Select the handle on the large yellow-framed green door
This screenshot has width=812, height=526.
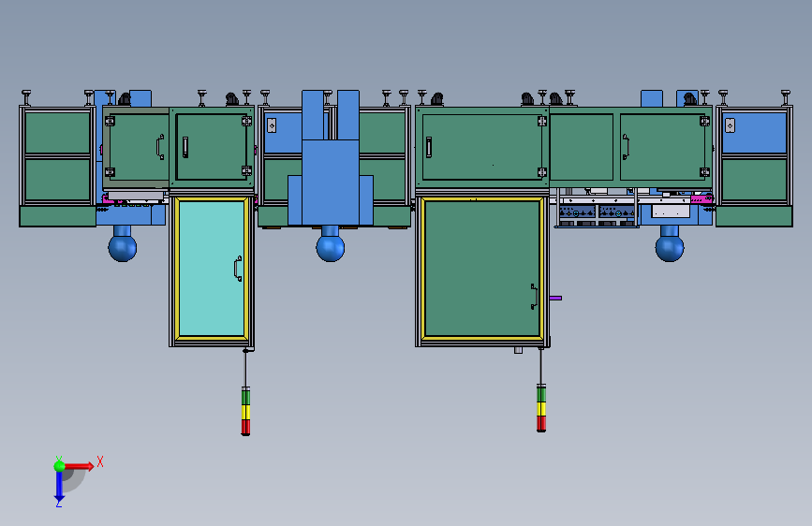point(534,297)
